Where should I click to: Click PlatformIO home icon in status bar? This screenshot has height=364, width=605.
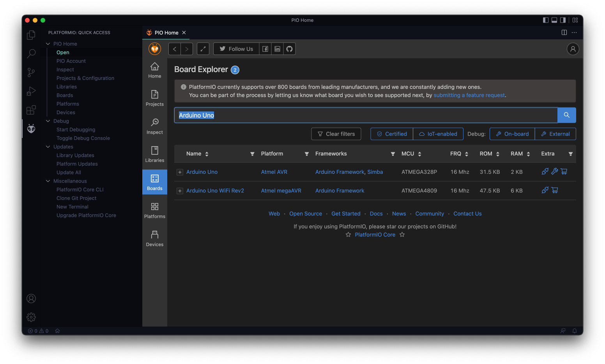(57, 331)
